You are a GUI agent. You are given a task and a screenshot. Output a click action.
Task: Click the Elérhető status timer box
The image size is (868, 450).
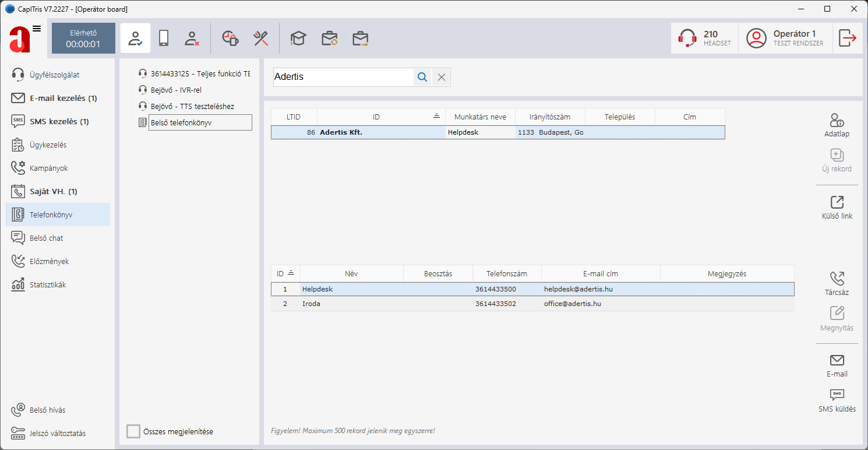pyautogui.click(x=83, y=38)
